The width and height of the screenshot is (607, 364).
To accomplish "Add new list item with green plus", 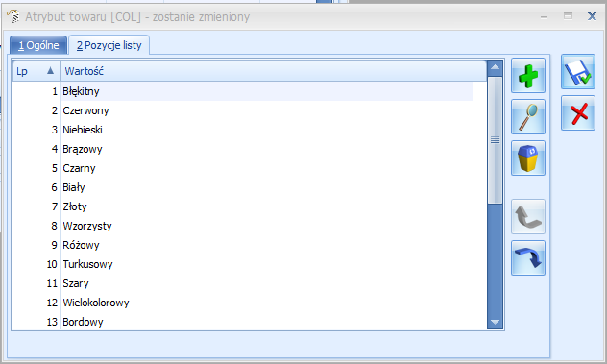I will pos(528,76).
